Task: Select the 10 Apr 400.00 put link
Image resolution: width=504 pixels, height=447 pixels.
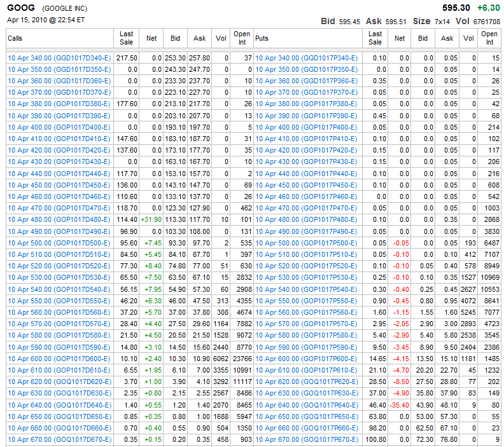Action: (306, 127)
